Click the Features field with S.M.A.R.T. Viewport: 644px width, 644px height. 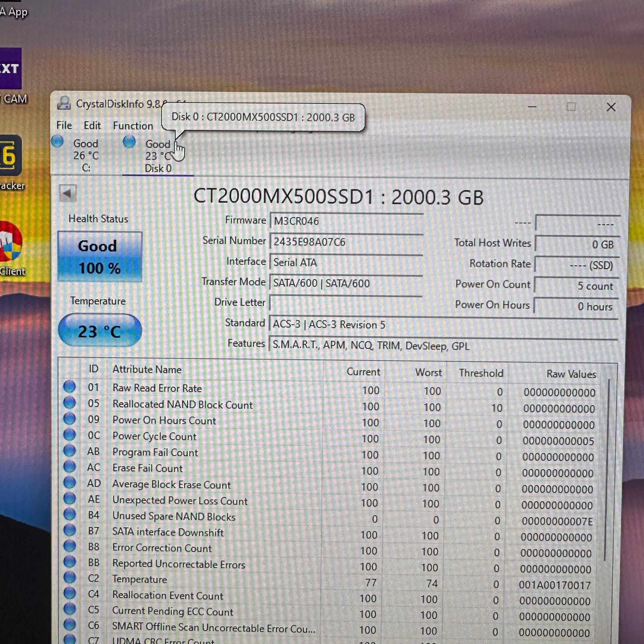[443, 346]
